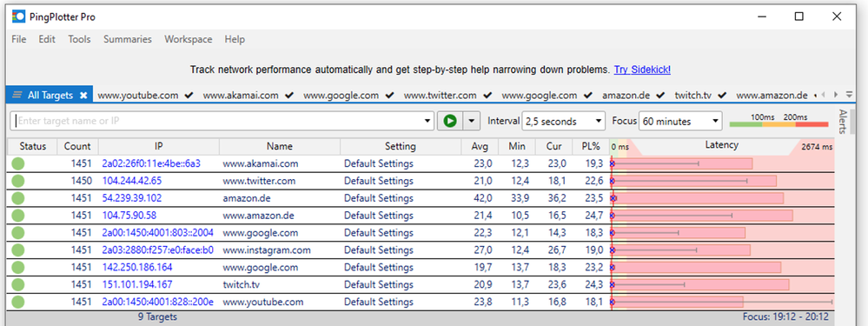Screen dimensions: 868x326
Task: Sort by the Status column header
Action: [32, 146]
